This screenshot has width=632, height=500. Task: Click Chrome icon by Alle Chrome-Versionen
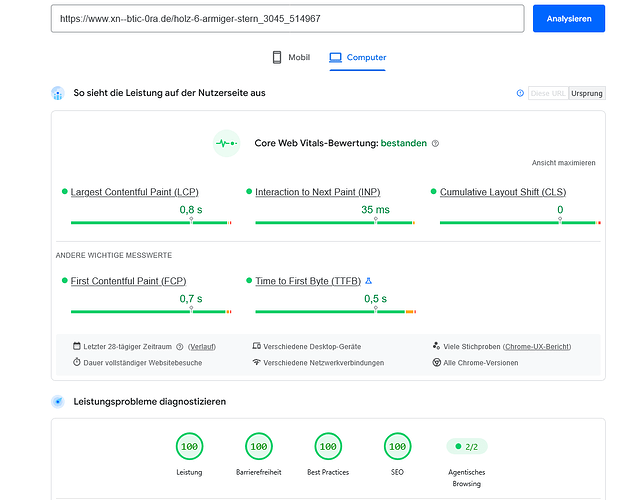pos(436,362)
